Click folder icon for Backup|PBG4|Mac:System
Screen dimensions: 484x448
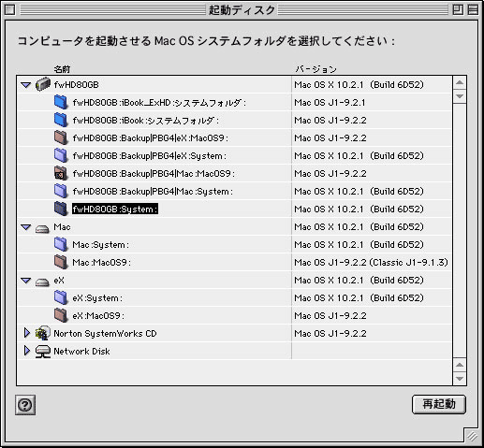click(61, 191)
